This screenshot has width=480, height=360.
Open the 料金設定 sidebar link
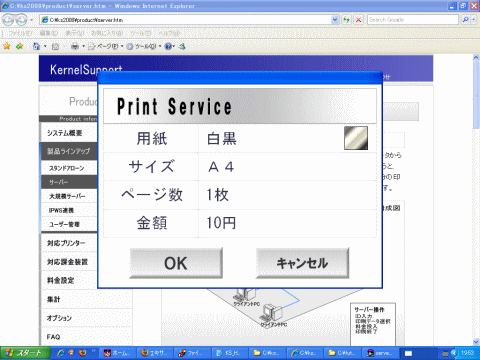tap(61, 280)
